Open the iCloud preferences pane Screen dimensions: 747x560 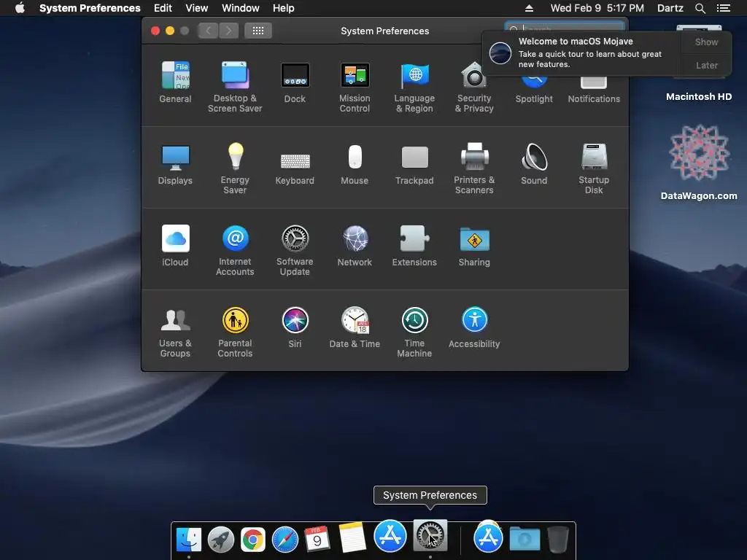click(175, 245)
